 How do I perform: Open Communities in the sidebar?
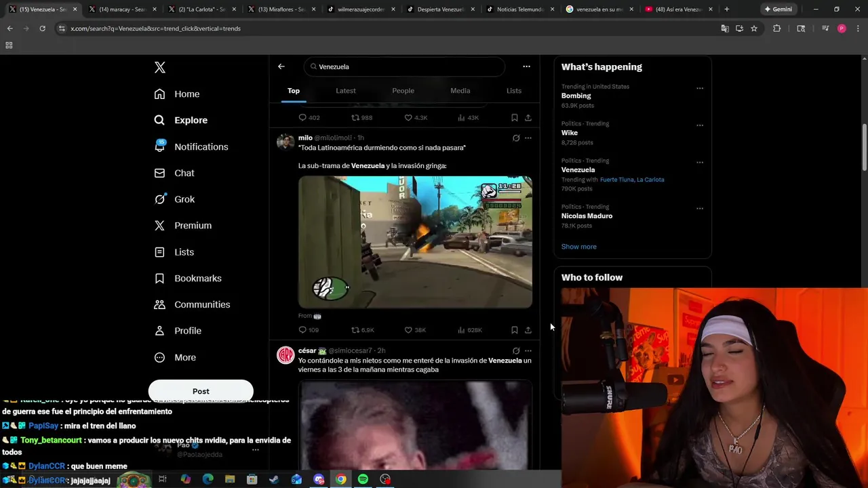192,304
